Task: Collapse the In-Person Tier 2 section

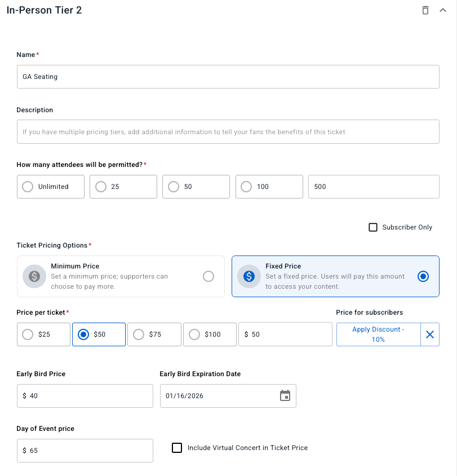Action: click(x=442, y=10)
